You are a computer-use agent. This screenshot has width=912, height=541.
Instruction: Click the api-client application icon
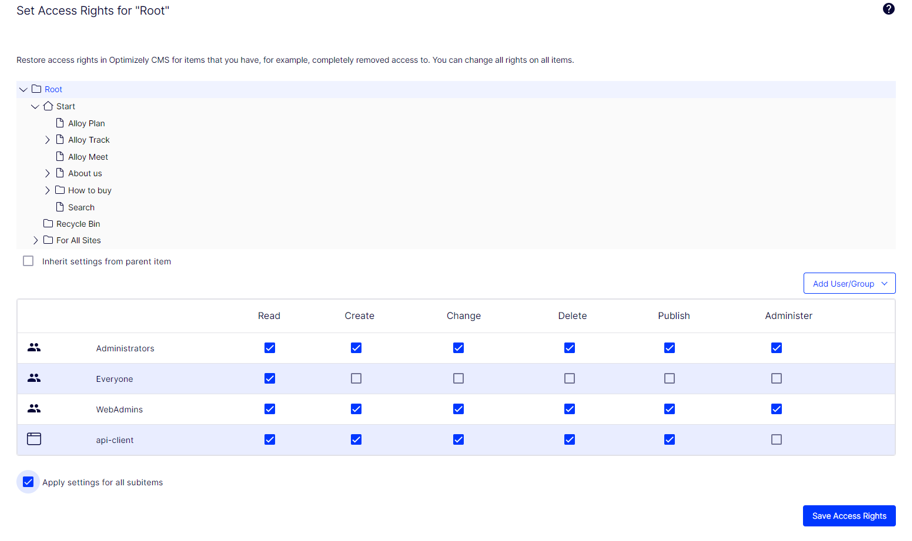(34, 439)
